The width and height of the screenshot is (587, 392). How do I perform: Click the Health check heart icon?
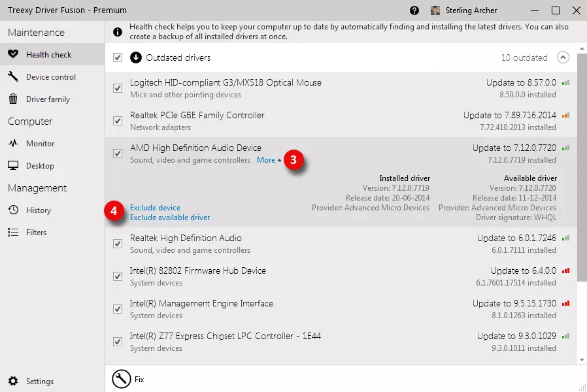coord(13,54)
